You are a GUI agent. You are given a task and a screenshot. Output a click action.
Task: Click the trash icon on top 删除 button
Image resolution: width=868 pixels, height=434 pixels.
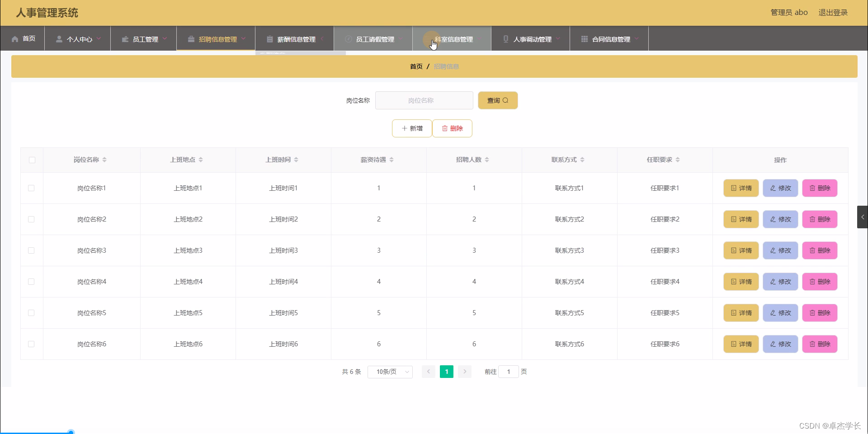click(445, 128)
